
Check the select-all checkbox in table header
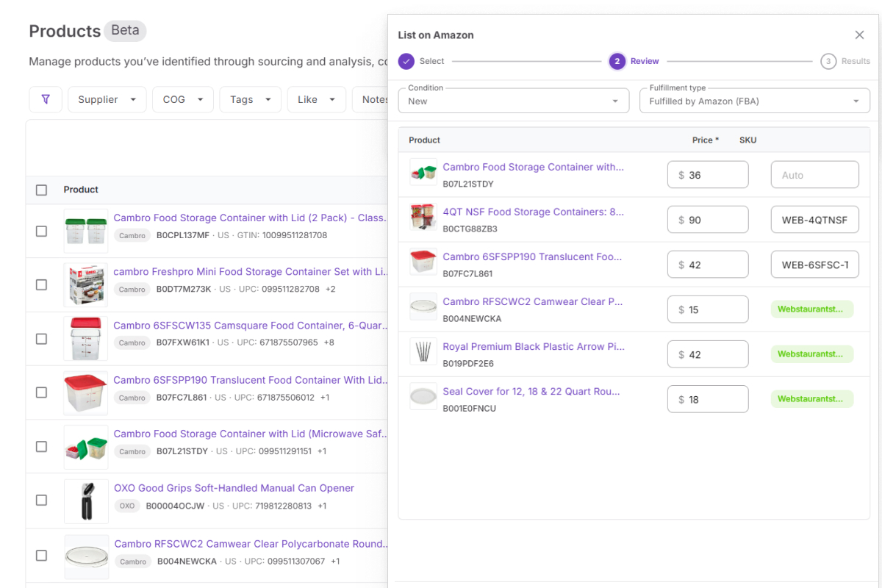coord(41,189)
